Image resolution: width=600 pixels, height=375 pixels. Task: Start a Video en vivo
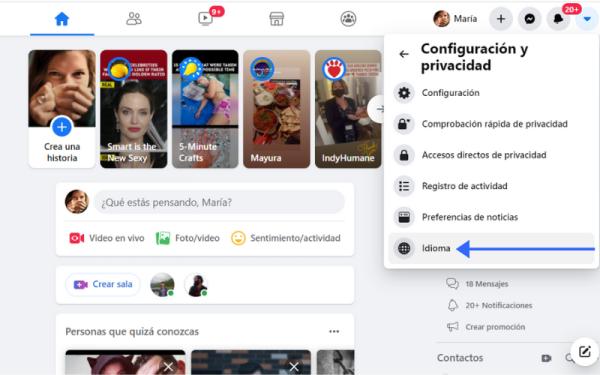pos(107,238)
